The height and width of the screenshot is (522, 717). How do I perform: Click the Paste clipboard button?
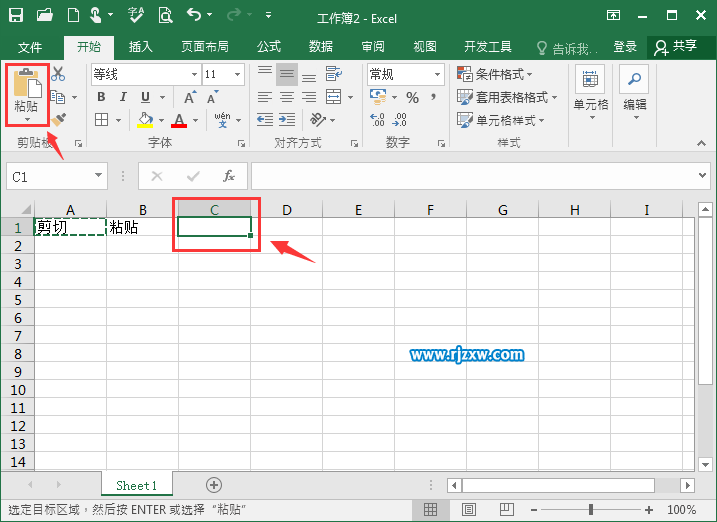27,95
